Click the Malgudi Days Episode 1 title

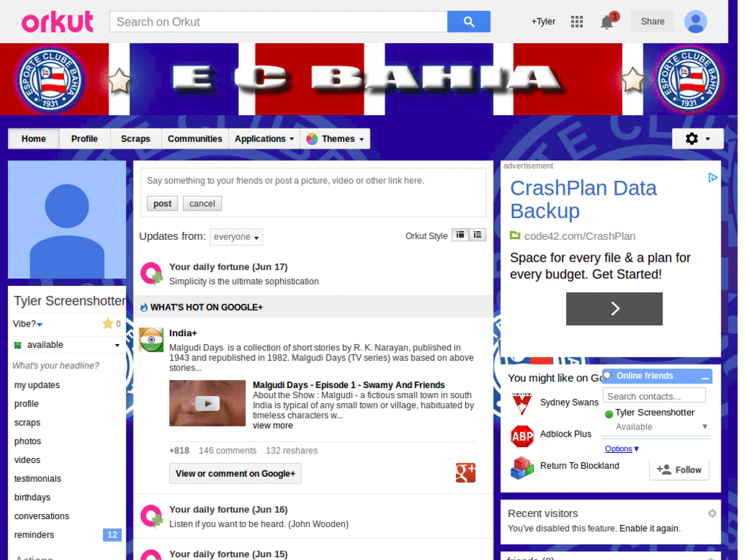click(x=349, y=385)
